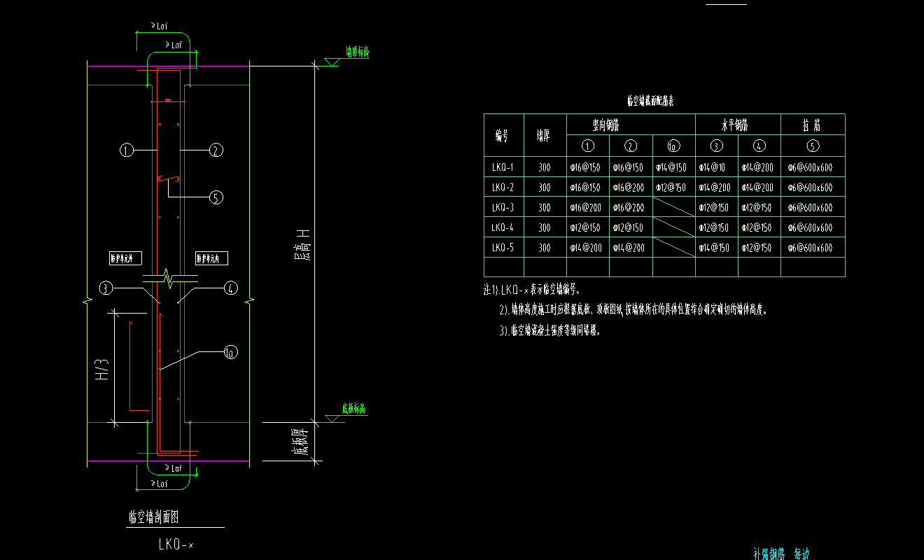
Task: Click the circled 3 callout in the section drawing
Action: (x=106, y=288)
